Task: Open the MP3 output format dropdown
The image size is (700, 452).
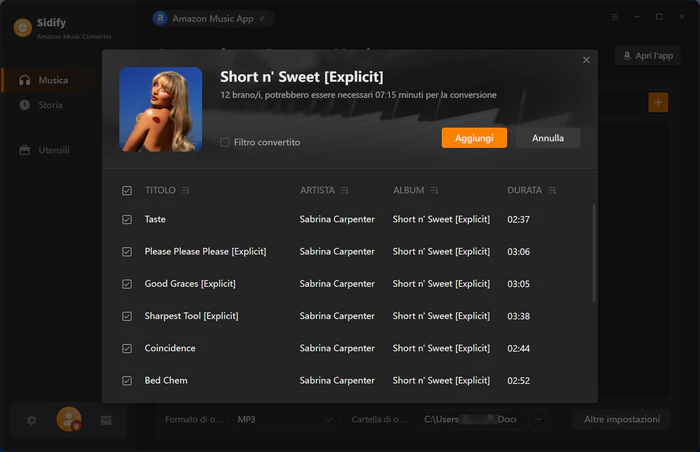Action: pos(284,419)
